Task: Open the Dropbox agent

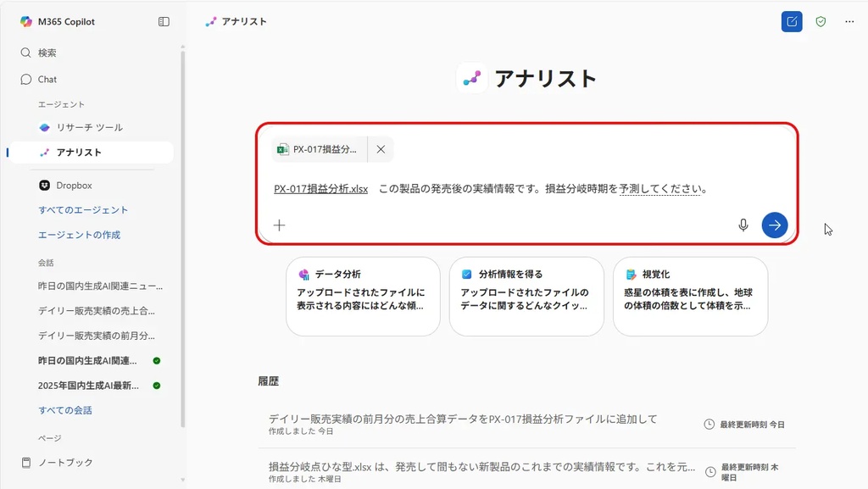Action: coord(74,185)
